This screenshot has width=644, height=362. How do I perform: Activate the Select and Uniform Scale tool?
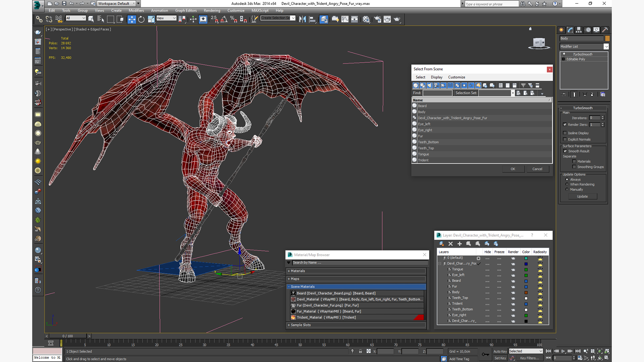coord(151,19)
